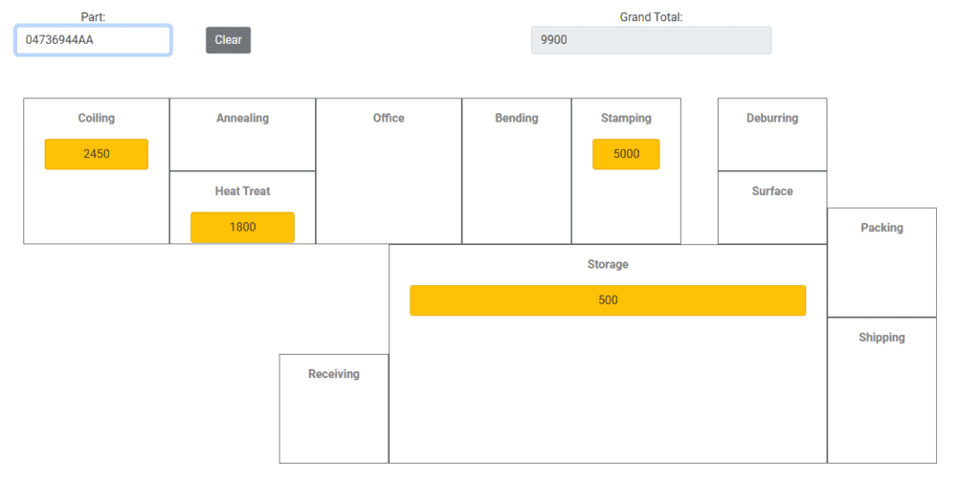Select the Surface area box
The image size is (980, 484).
772,208
